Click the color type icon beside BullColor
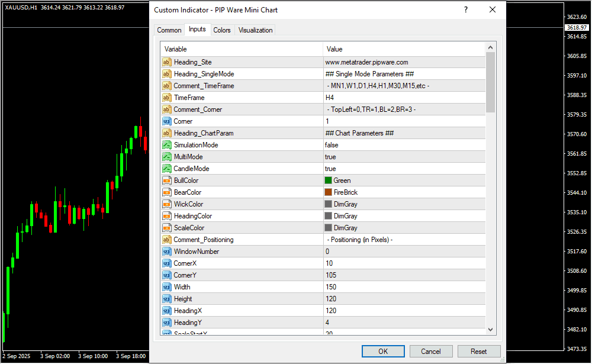 (x=166, y=181)
